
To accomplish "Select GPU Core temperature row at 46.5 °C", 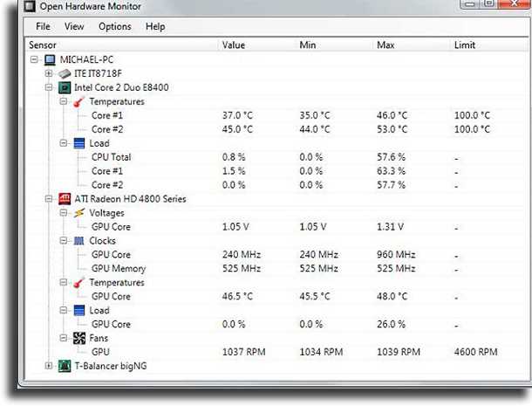I will point(276,297).
